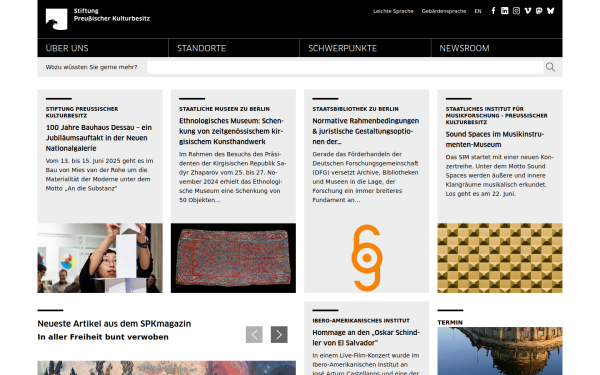Viewport: 600px width, 375px height.
Task: Click 'STAATSBIBLIOTHEK ZU BERLIN' category label
Action: click(355, 109)
